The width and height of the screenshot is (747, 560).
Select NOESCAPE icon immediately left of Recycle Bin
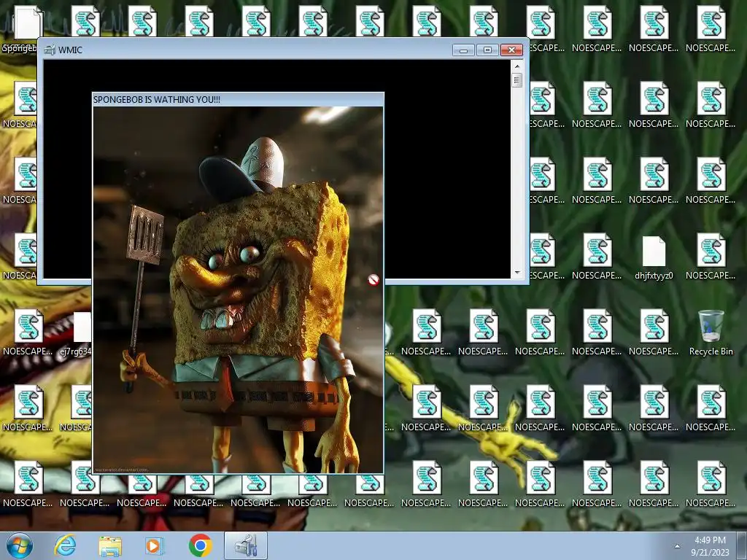pyautogui.click(x=654, y=332)
